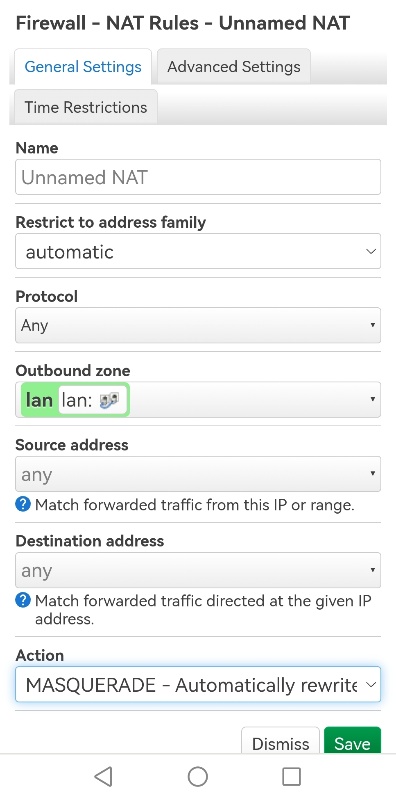Select the General Settings tab
The image size is (396, 800).
pos(83,66)
